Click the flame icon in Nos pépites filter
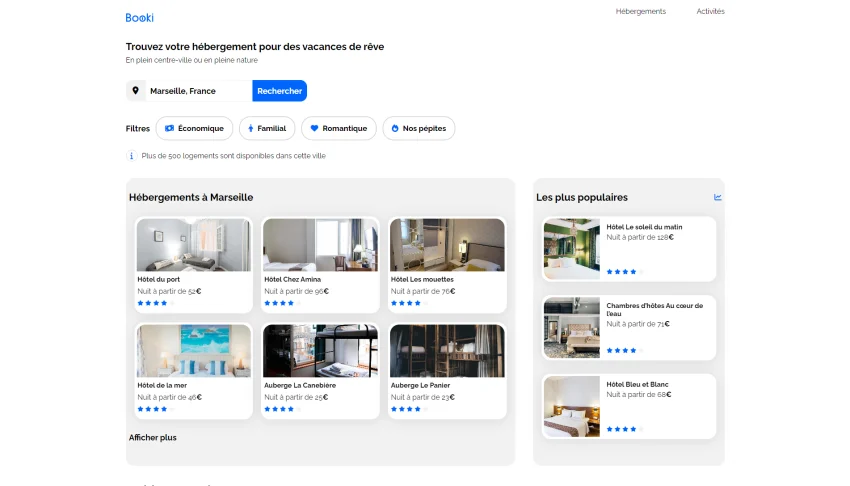Viewport: 850px width, 486px height. pos(395,129)
